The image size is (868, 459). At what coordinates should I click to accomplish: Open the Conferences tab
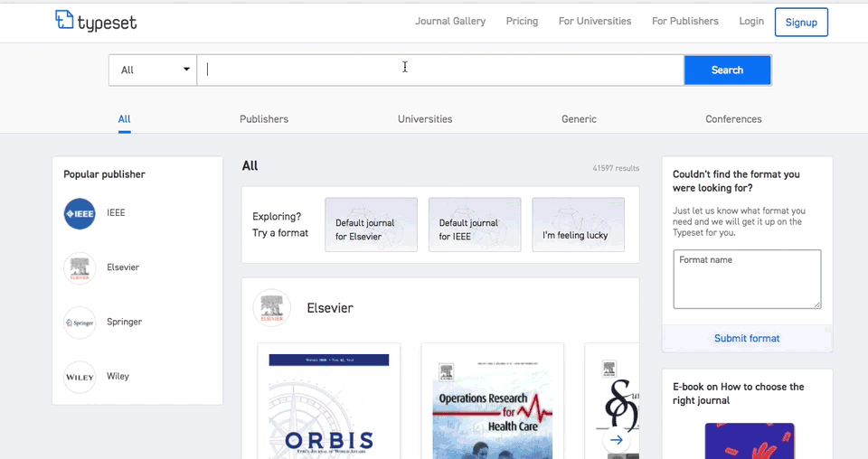733,119
